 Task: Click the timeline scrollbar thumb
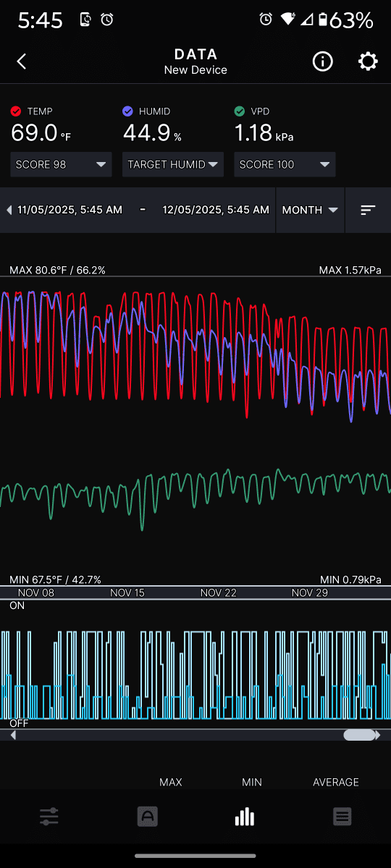click(x=360, y=735)
